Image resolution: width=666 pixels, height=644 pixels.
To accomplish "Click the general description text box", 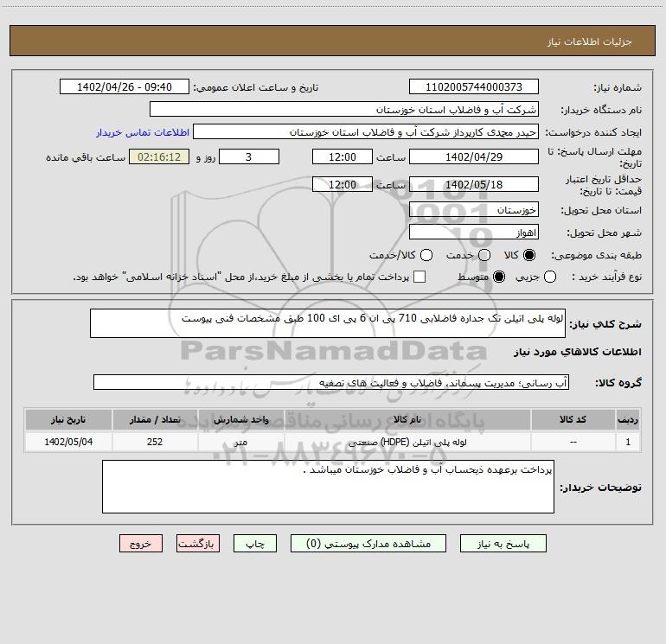I will click(x=328, y=323).
